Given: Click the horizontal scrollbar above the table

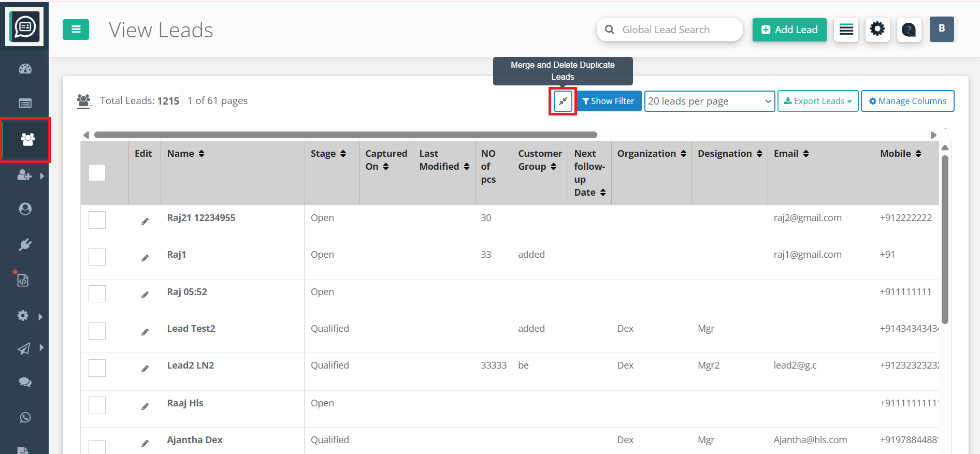Looking at the screenshot, I should [x=345, y=135].
